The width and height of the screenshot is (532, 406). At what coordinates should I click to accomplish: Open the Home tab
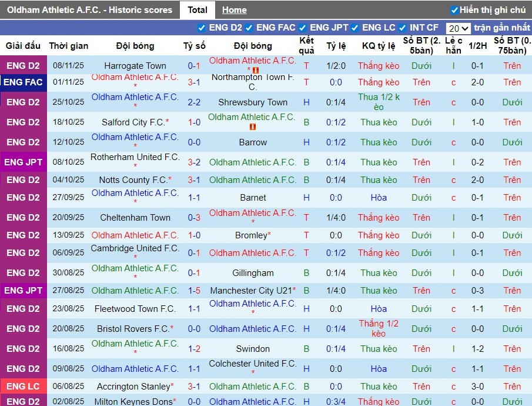[x=234, y=10]
